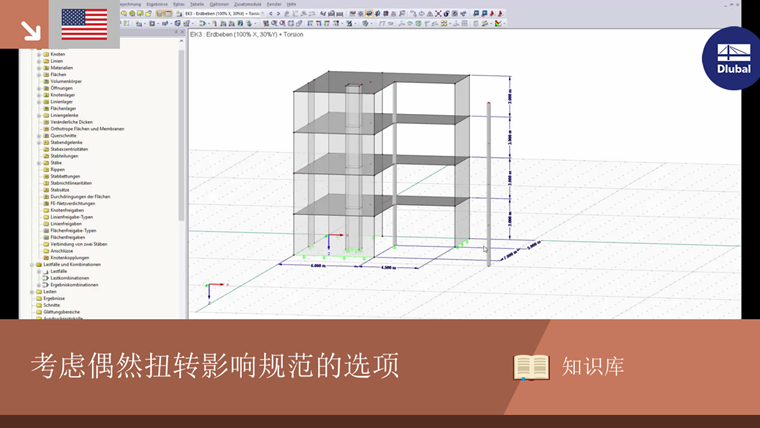The image size is (760, 428).
Task: Click the '6.000 m' dimension label
Action: 318,266
